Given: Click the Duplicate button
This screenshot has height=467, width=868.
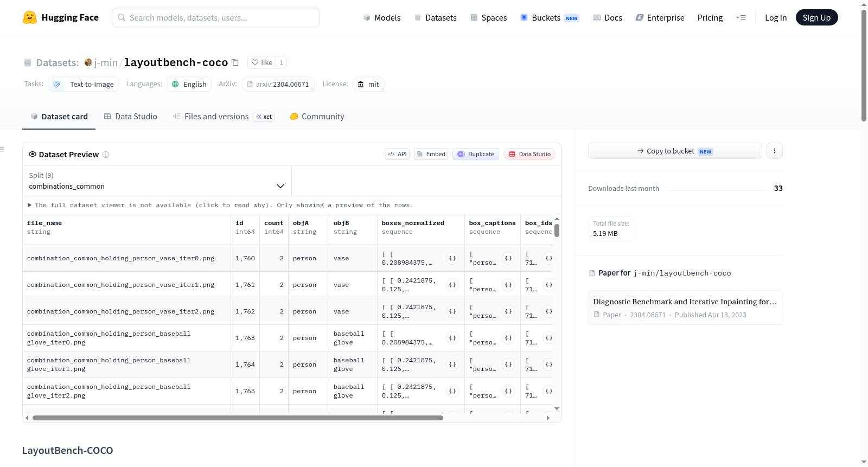Looking at the screenshot, I should (476, 154).
